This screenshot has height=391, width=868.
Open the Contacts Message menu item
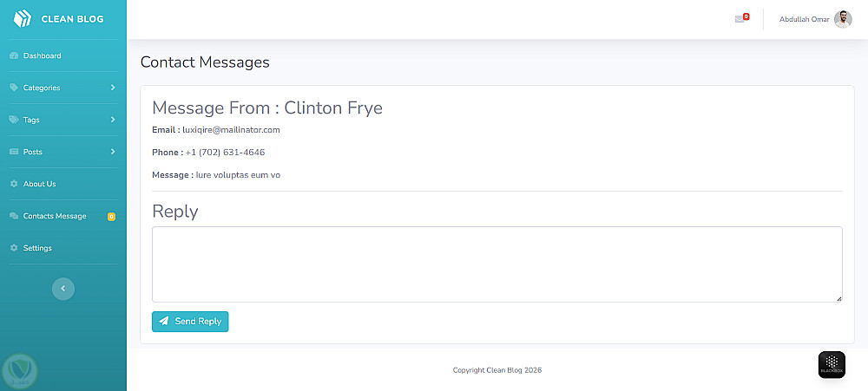55,216
